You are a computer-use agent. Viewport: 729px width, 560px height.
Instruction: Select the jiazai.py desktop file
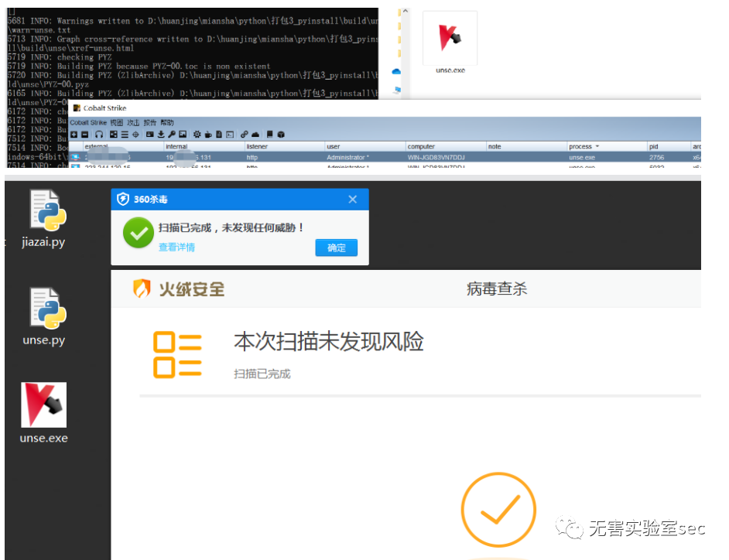tap(43, 219)
